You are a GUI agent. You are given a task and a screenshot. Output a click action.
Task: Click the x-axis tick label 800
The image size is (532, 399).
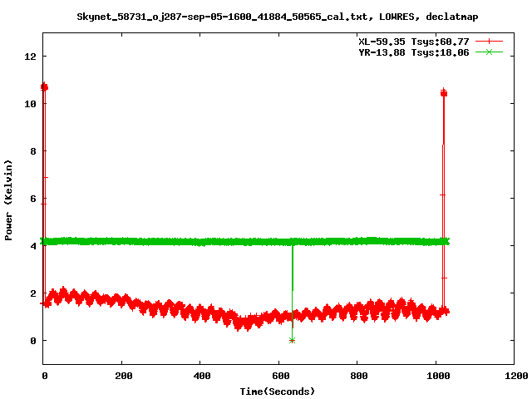click(x=359, y=376)
